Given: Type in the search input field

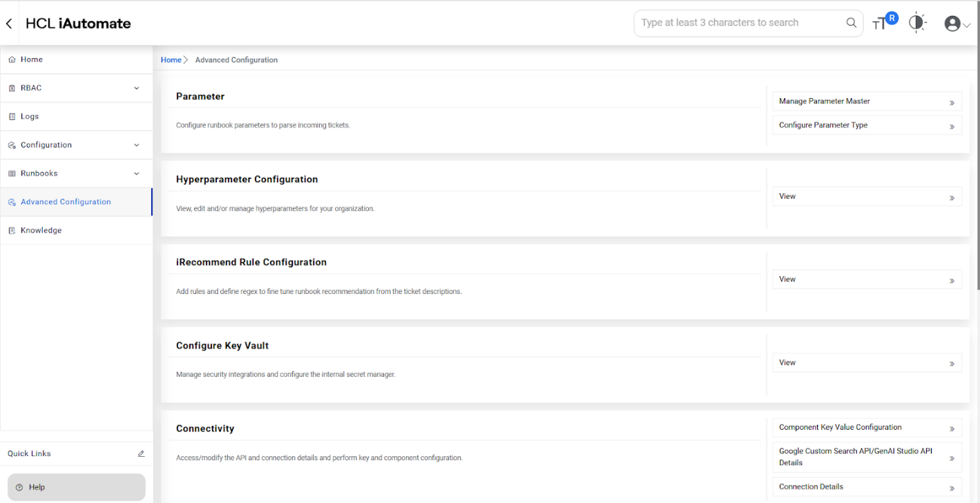Looking at the screenshot, I should (x=739, y=23).
